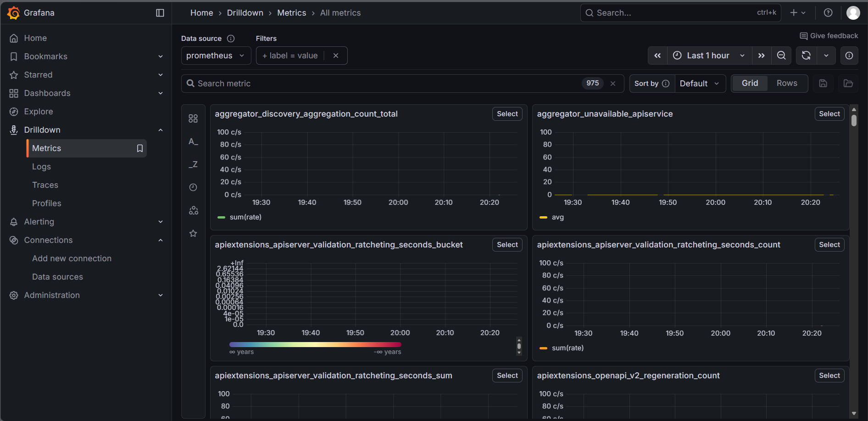Zoom out the time range

click(x=781, y=56)
